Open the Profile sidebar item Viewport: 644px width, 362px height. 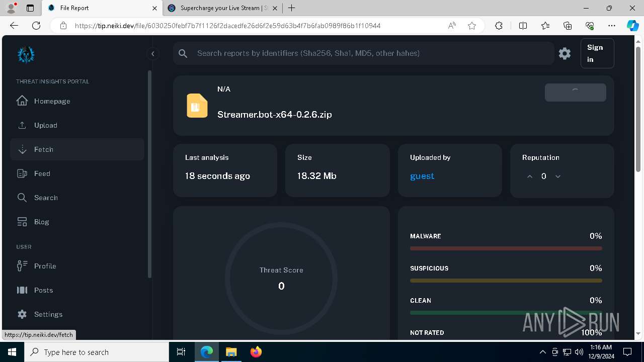[x=77, y=266]
